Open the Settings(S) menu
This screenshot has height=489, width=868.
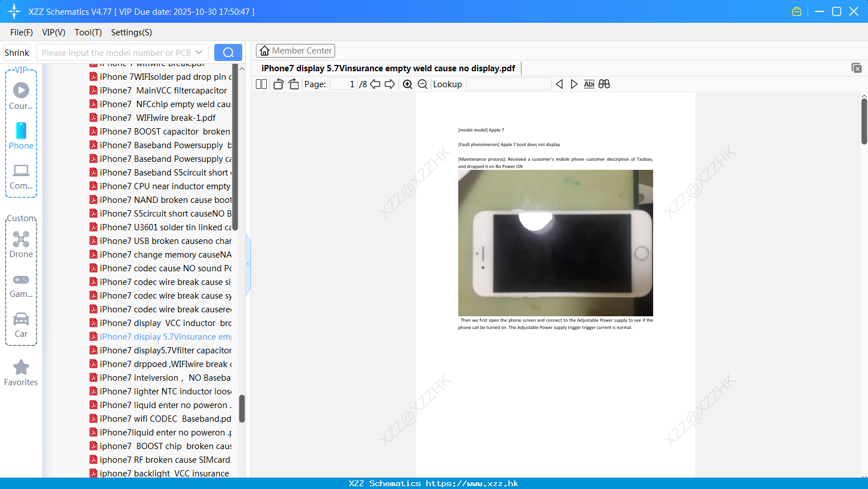click(132, 32)
